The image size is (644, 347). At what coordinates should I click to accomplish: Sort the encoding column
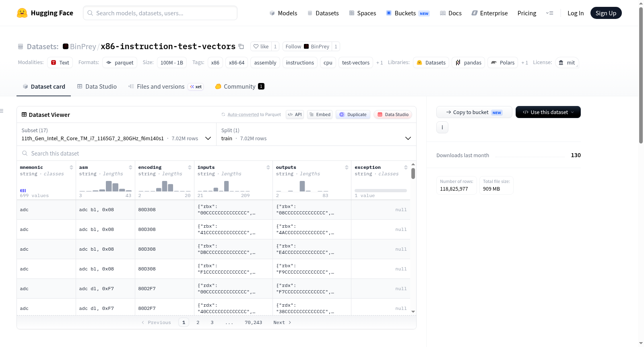point(190,167)
